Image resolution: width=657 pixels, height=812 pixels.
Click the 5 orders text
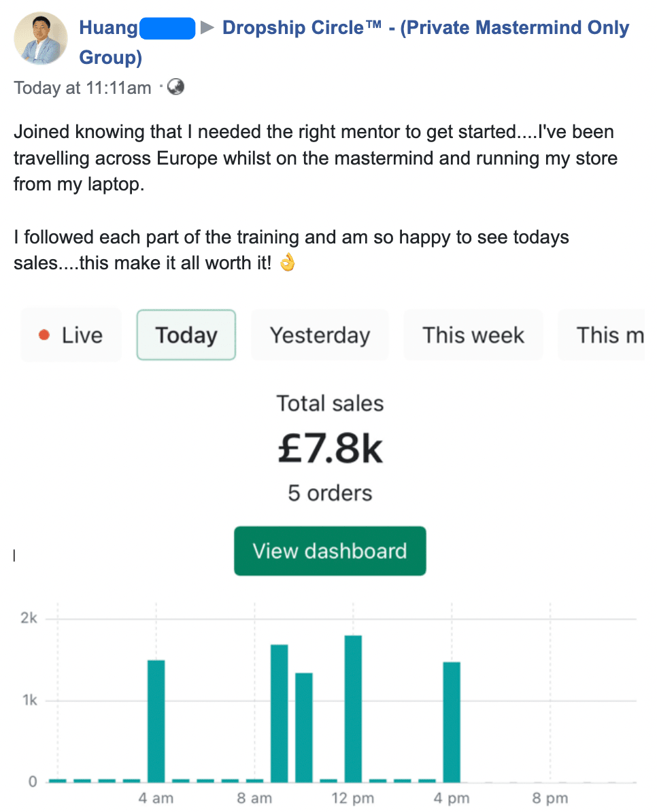pos(330,492)
